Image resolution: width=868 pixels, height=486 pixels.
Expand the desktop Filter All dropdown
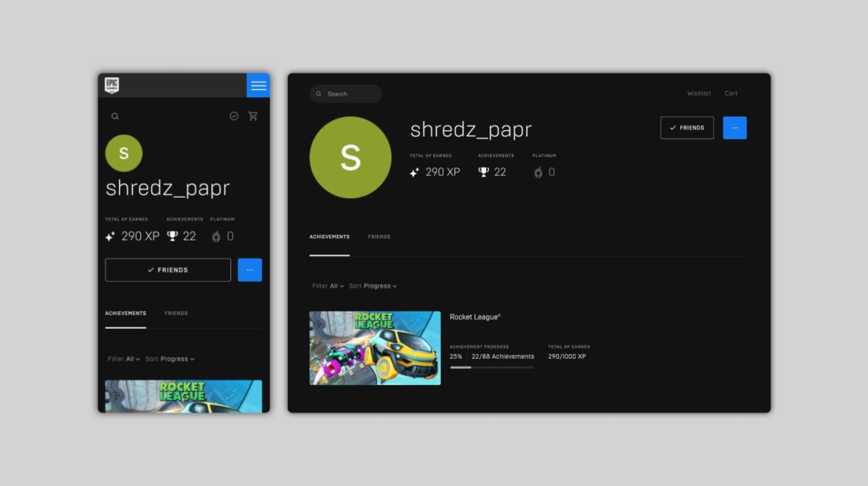click(328, 286)
